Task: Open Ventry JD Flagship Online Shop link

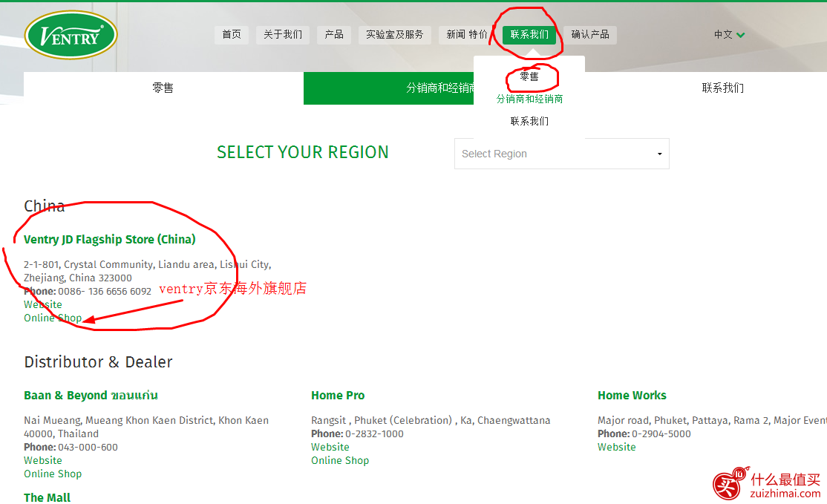Action: [53, 318]
